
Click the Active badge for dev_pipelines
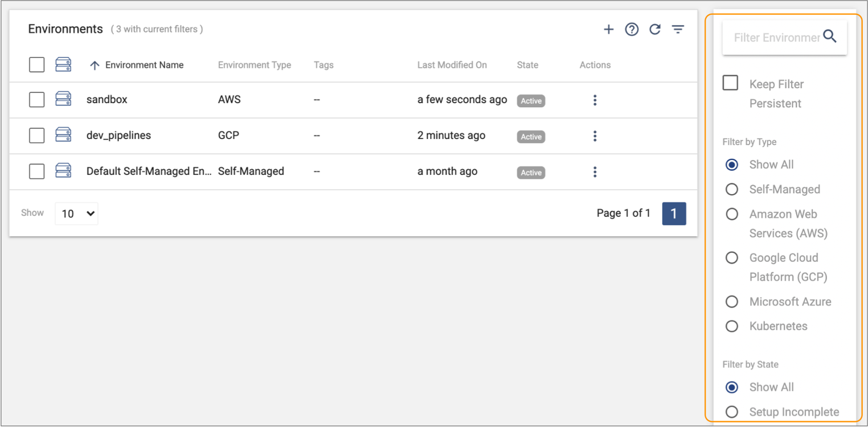(x=531, y=137)
